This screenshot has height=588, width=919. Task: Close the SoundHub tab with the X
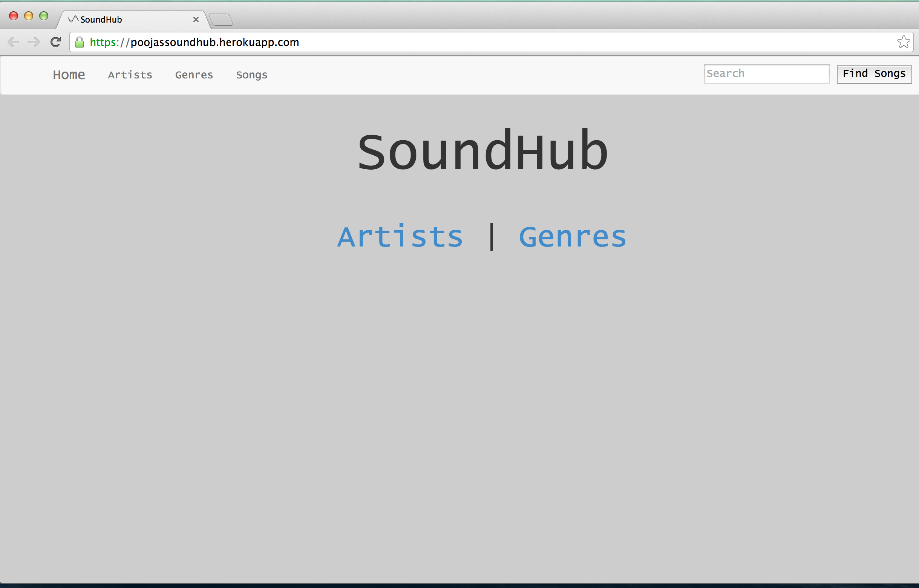(196, 20)
